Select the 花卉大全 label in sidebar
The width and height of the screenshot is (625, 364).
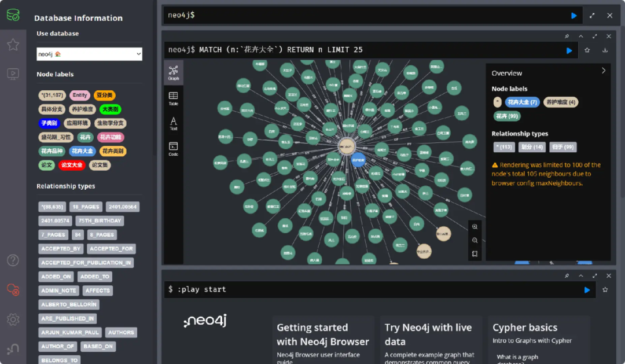click(x=82, y=151)
